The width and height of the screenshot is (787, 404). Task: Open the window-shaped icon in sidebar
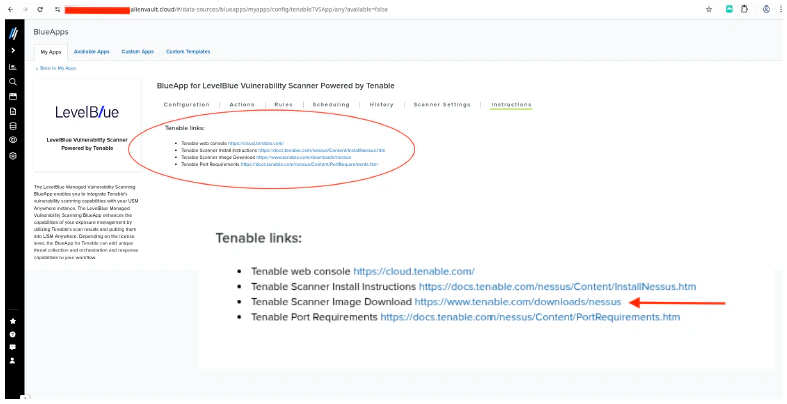13,96
